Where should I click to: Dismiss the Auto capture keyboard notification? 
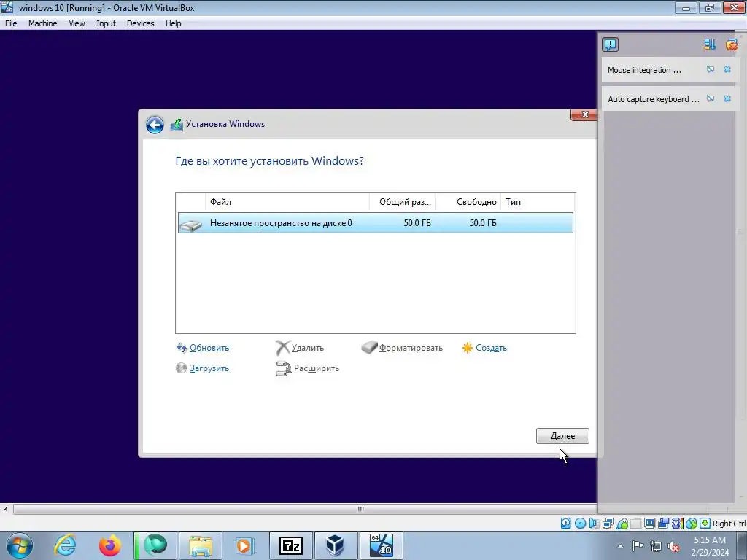pyautogui.click(x=727, y=98)
